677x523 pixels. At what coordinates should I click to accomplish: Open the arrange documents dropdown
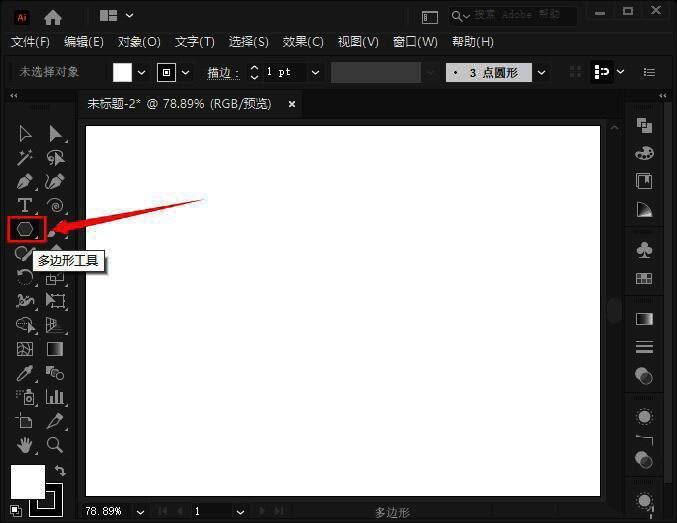pos(117,16)
